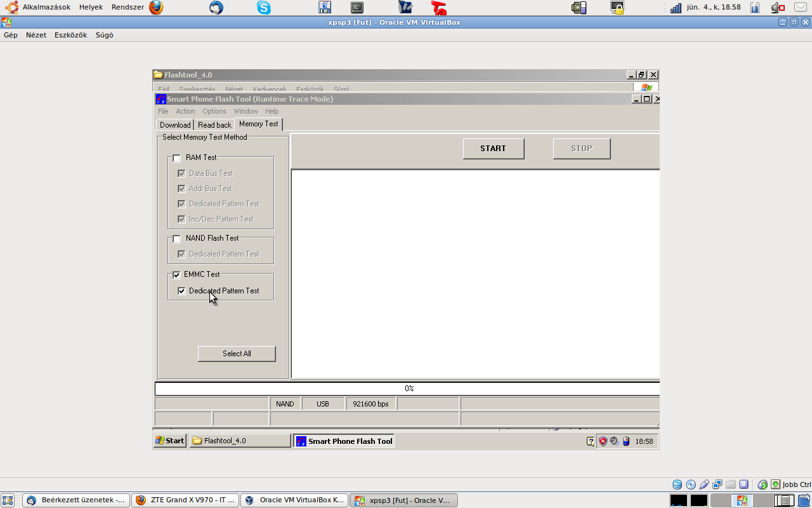Launch Firefox from the top panel
This screenshot has width=812, height=508.
[156, 8]
